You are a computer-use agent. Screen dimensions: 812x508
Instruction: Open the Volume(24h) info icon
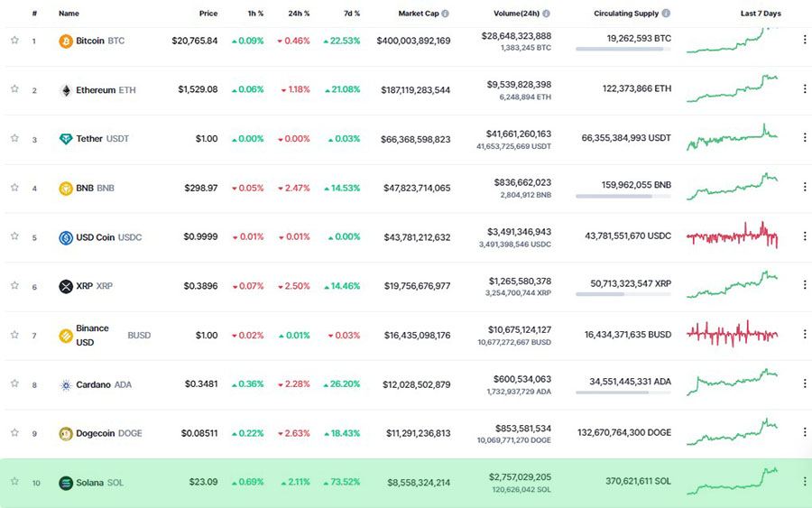click(x=547, y=14)
